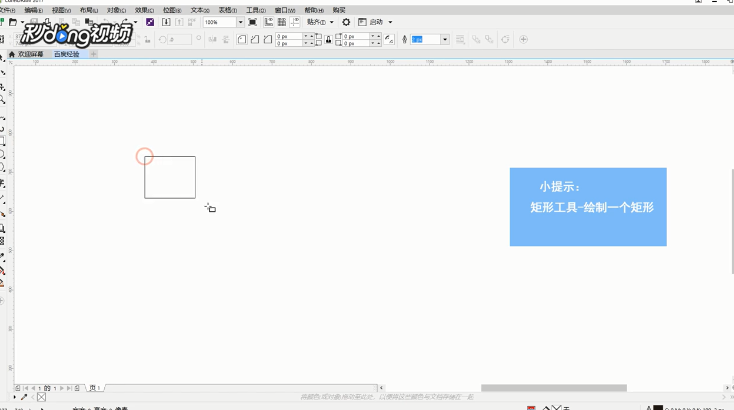This screenshot has width=734, height=410.
Task: Click the To Back of Layer icon
Action: coord(489,40)
